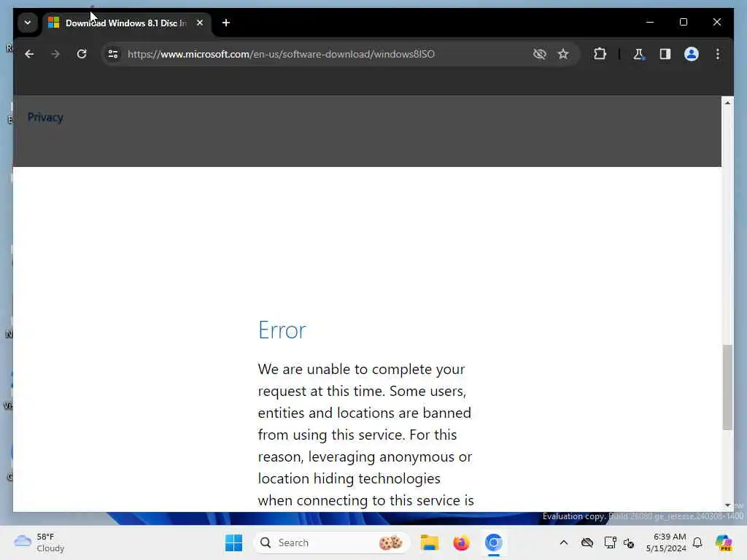Go back to the previous page
This screenshot has height=560, width=747.
(x=29, y=54)
